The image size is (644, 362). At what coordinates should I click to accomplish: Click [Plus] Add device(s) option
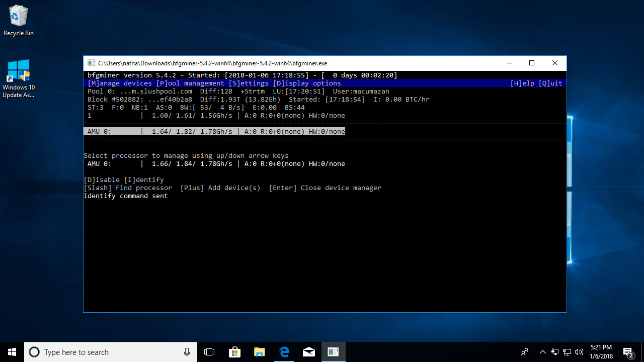pos(220,188)
